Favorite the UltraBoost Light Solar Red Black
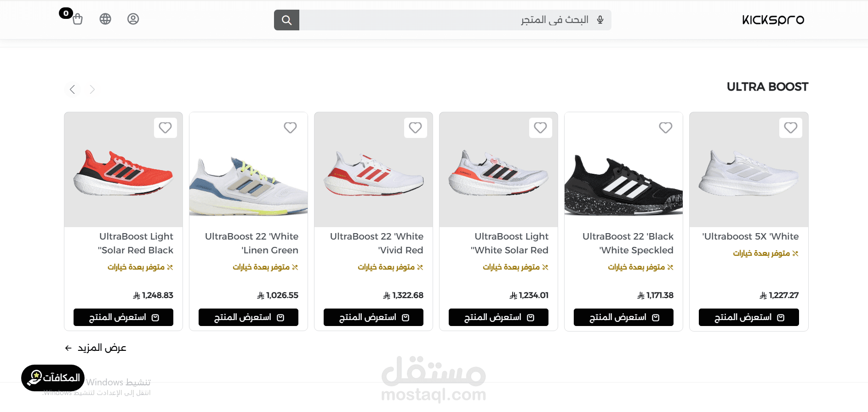This screenshot has width=868, height=412. pos(165,127)
